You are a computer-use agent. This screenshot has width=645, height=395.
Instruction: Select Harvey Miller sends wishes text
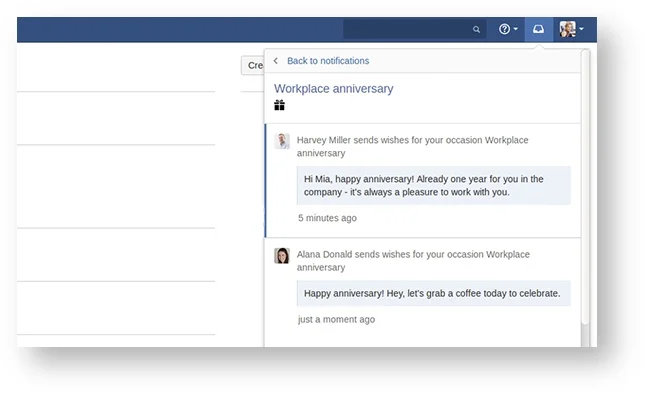(x=413, y=146)
